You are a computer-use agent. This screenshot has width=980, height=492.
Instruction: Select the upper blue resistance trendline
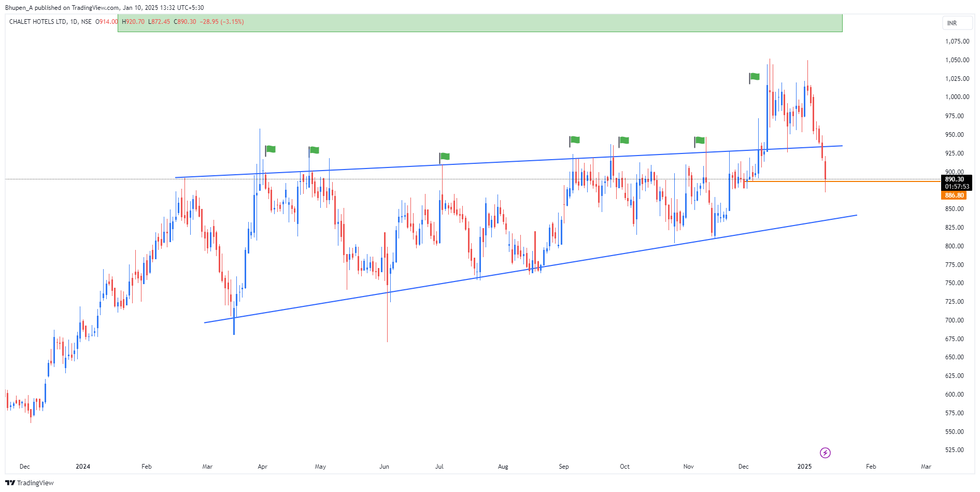pos(508,162)
